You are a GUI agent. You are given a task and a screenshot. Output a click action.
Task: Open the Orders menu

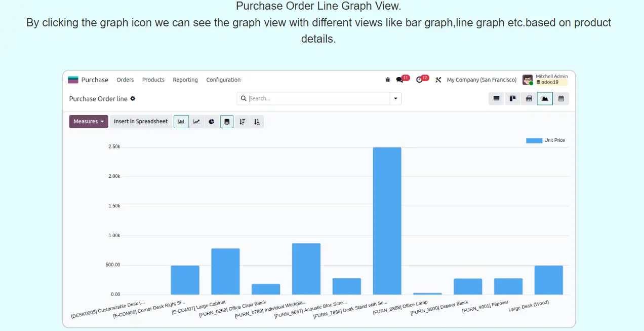pyautogui.click(x=125, y=80)
